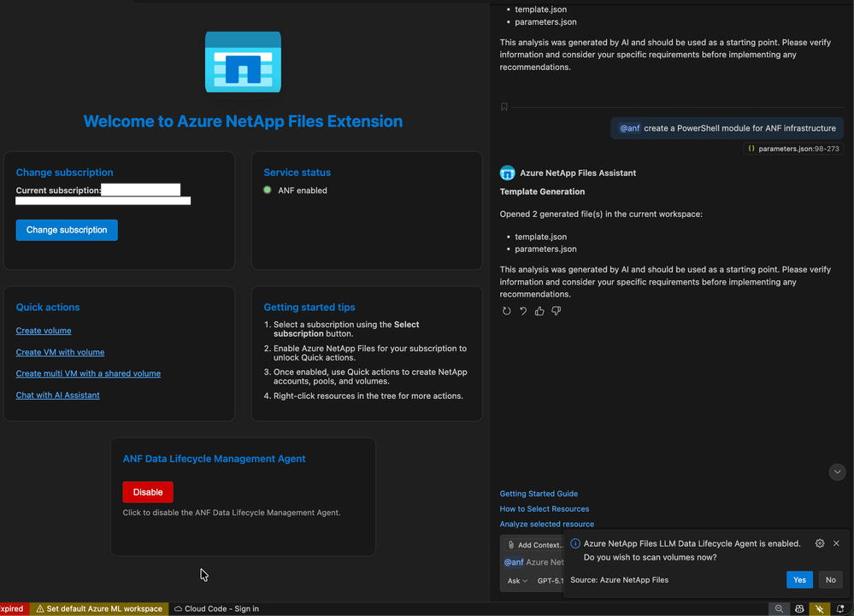The width and height of the screenshot is (854, 616).
Task: Click the red Disable agent button
Action: coord(148,492)
